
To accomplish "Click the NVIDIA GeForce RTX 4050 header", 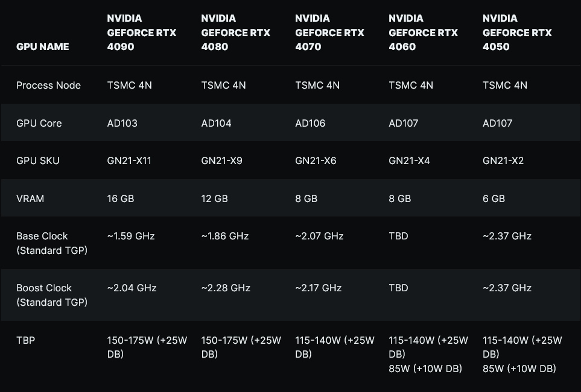I will coord(518,33).
